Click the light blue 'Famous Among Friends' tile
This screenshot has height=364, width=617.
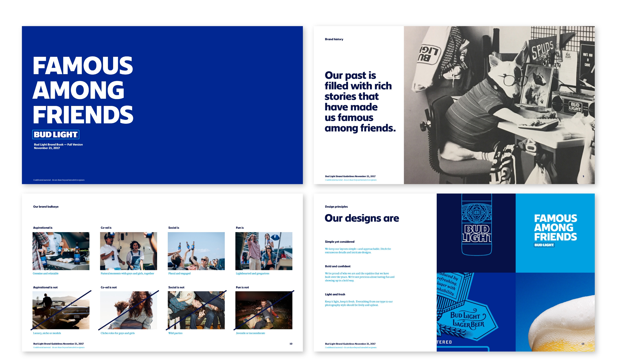pos(555,233)
